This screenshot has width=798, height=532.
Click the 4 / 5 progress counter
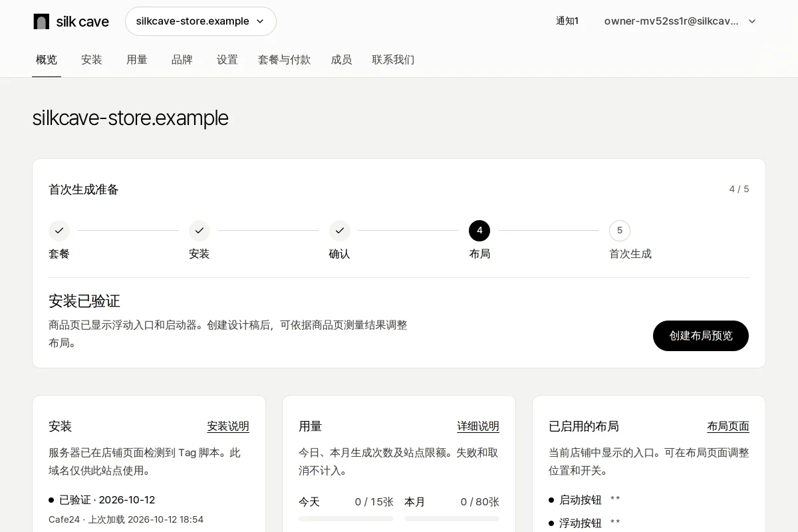point(739,190)
